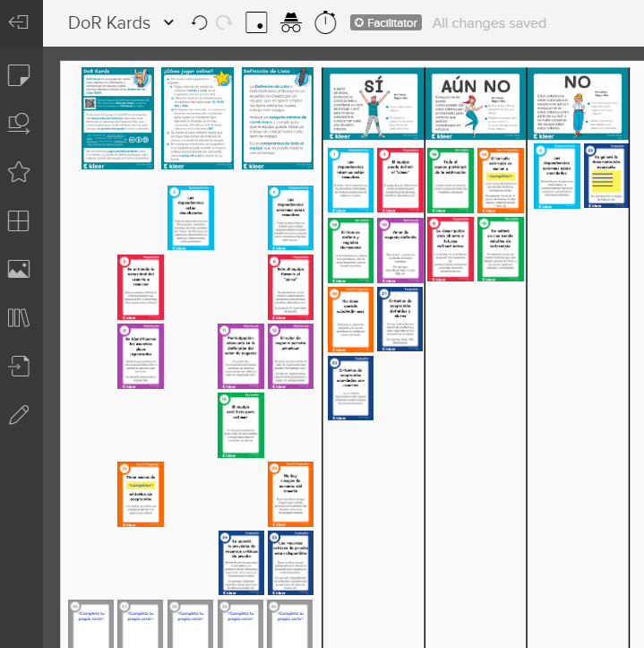
Task: Select purple card number 11
Action: pyautogui.click(x=241, y=356)
